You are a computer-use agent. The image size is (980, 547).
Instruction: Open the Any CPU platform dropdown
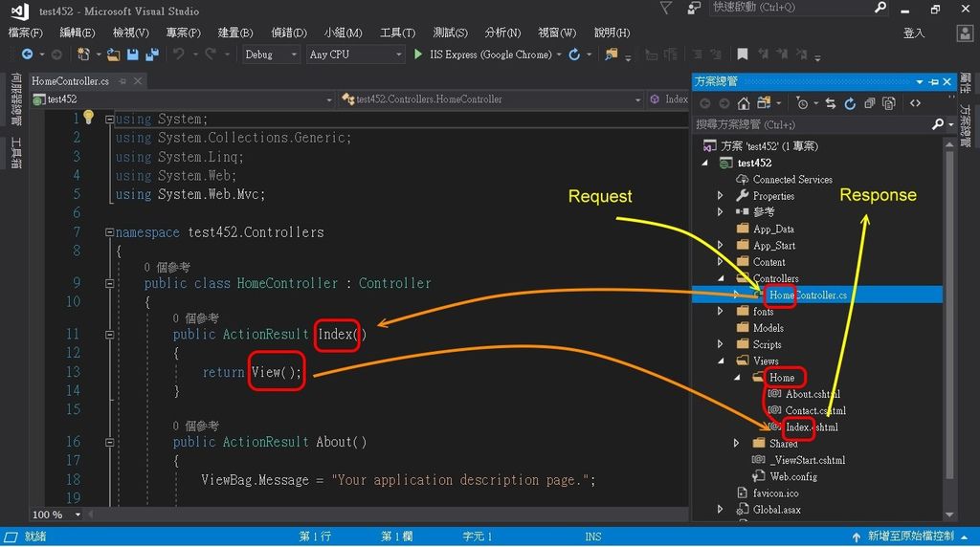click(356, 55)
